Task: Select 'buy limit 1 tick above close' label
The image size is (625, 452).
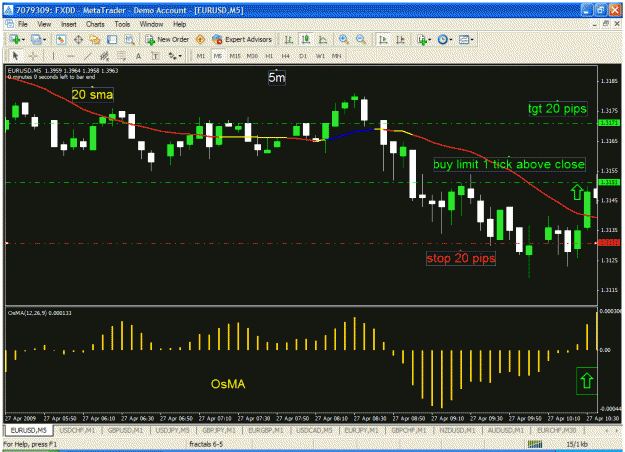Action: tap(509, 164)
